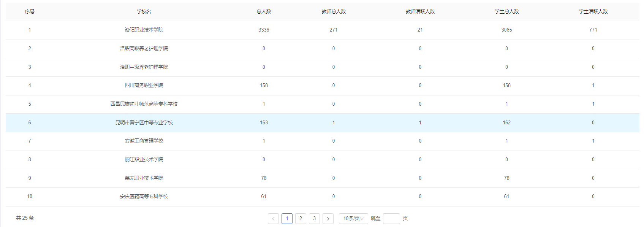Click the 总人数 column header
This screenshot has height=227, width=644.
tap(264, 11)
